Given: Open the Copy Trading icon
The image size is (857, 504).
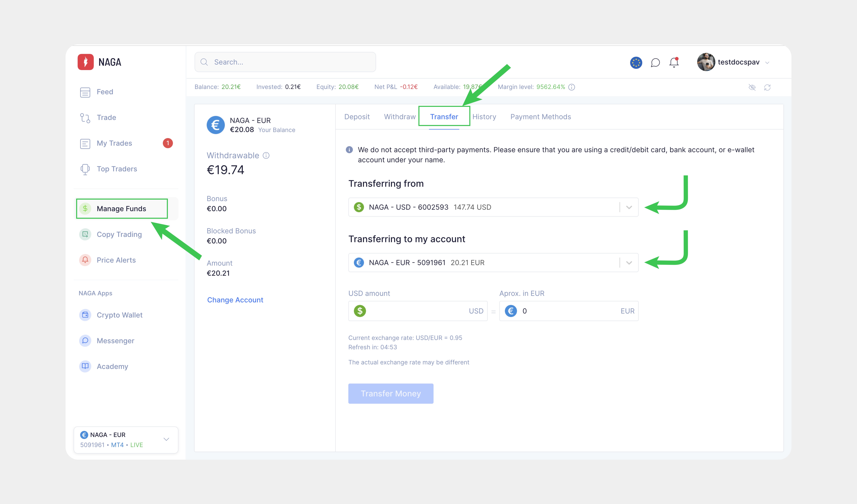Looking at the screenshot, I should point(85,234).
